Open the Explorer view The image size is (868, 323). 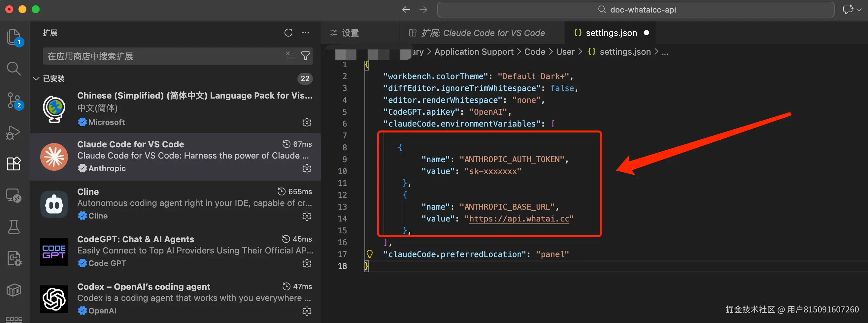[x=14, y=37]
